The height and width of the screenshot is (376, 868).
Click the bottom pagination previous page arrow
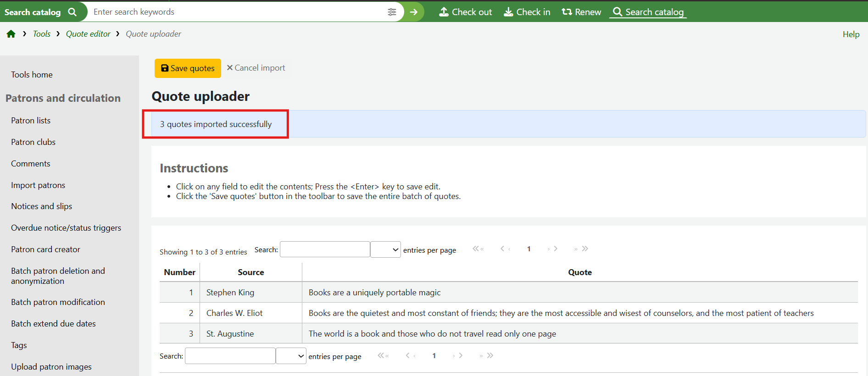tap(410, 355)
